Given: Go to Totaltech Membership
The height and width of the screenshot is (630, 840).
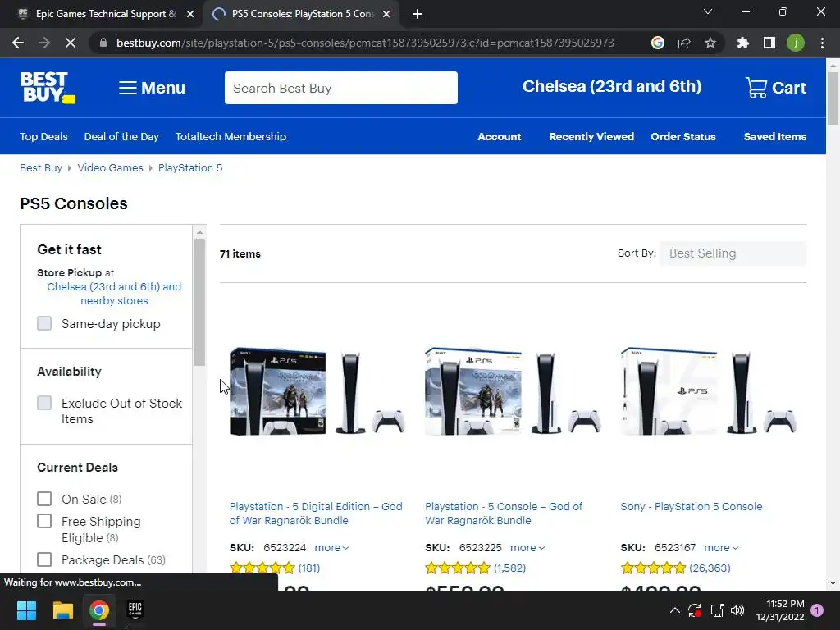Looking at the screenshot, I should click(231, 137).
